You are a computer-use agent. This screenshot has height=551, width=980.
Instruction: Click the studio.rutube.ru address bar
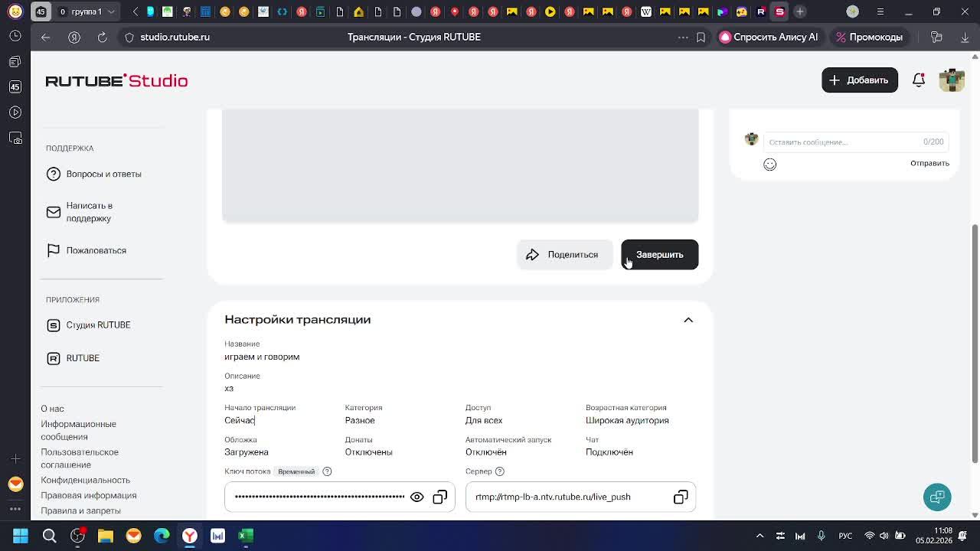pos(175,37)
